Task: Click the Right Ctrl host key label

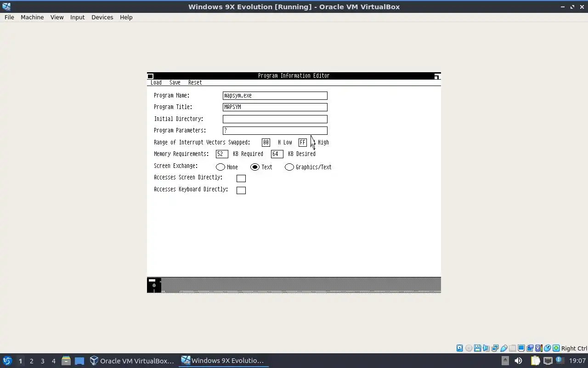Action: click(x=574, y=348)
